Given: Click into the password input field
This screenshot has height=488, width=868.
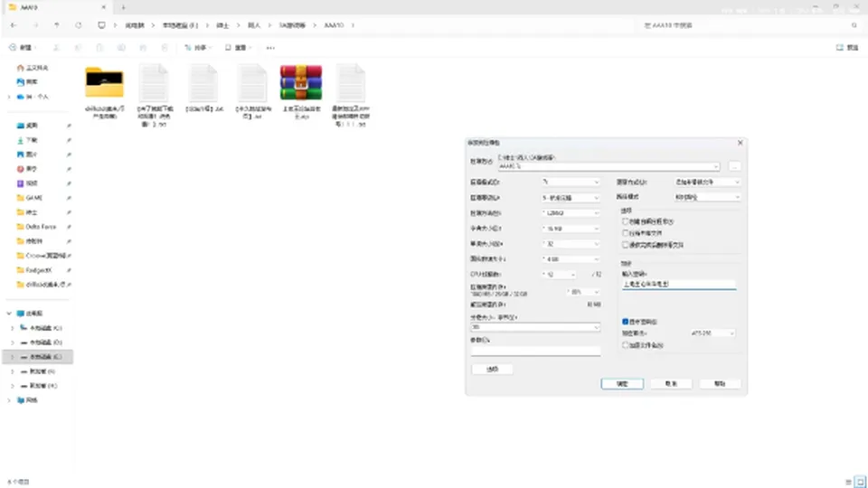Looking at the screenshot, I should [679, 285].
